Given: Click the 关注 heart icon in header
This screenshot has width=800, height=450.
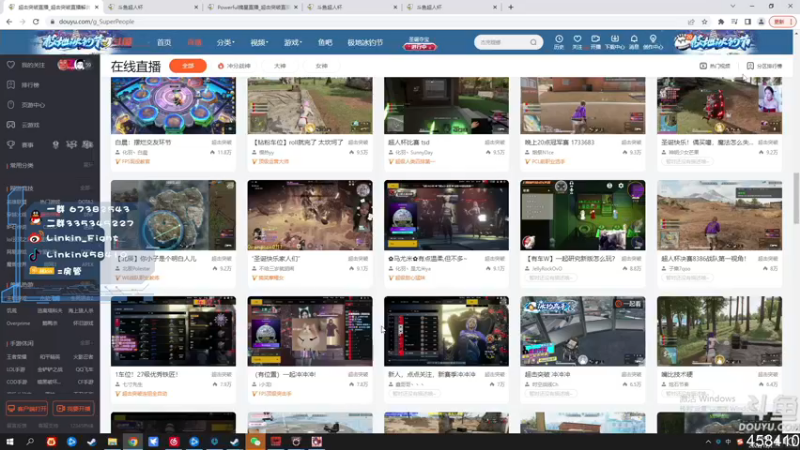Looking at the screenshot, I should click(577, 42).
